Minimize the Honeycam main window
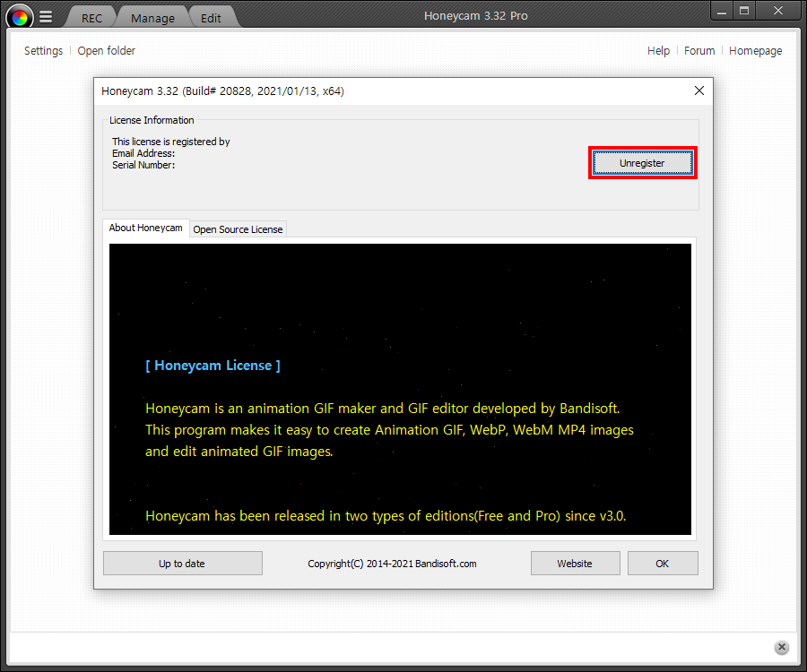Image resolution: width=807 pixels, height=672 pixels. pos(723,12)
